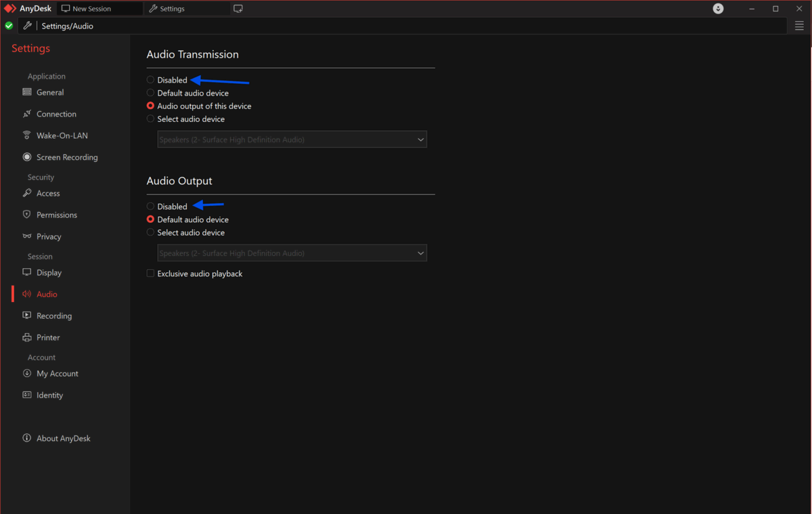Click the General settings list icon
Image resolution: width=812 pixels, height=514 pixels.
[x=27, y=92]
